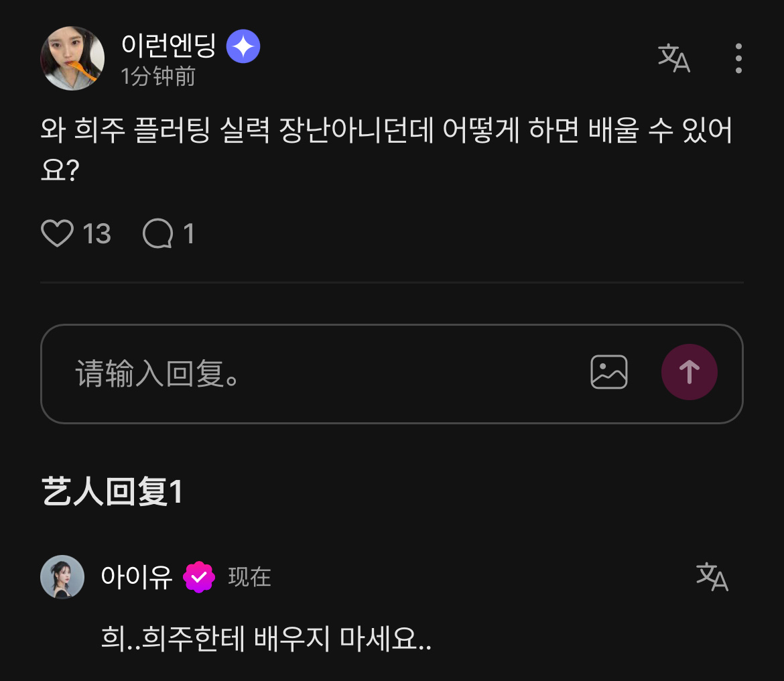Screen dimensions: 784x681
Task: Tap the 이런엔딩 username
Action: 169,46
